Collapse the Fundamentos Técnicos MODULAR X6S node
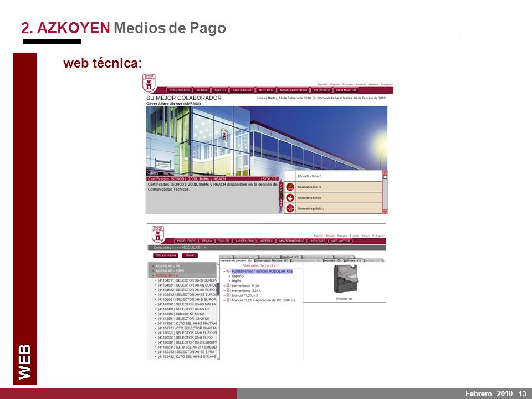Viewport: 532px width, 399px height. [x=224, y=272]
